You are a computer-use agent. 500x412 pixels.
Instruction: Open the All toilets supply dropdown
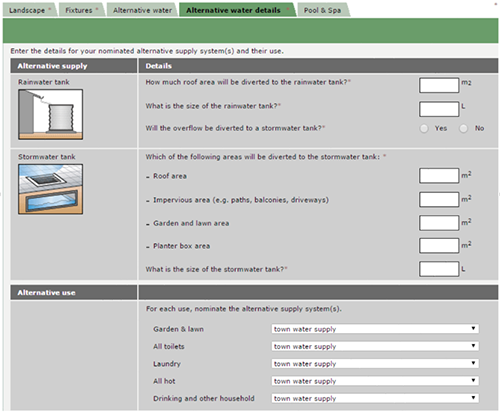tap(375, 346)
